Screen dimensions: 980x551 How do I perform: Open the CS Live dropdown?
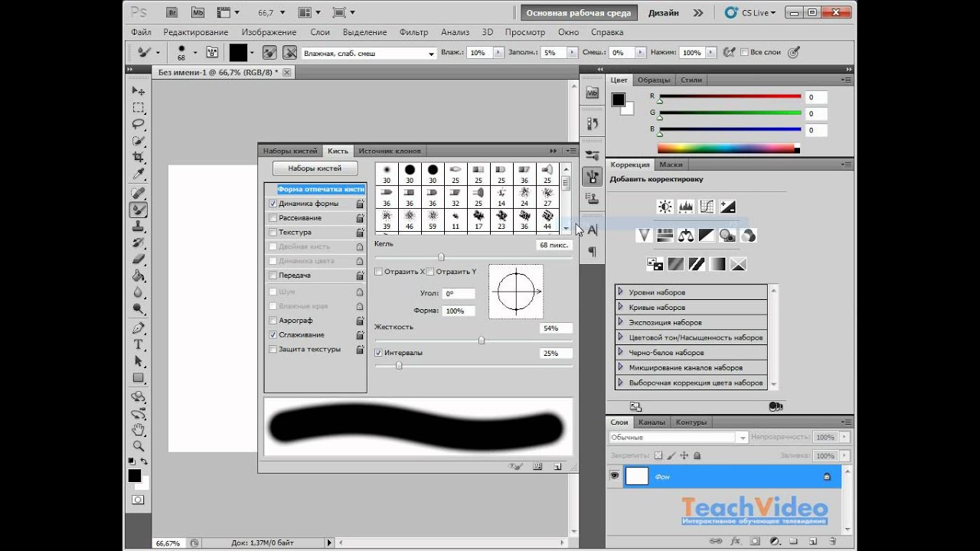[751, 13]
